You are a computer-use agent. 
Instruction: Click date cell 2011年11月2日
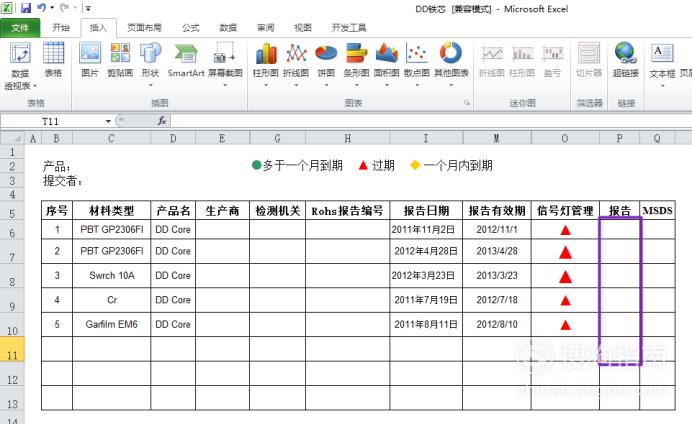pos(426,229)
